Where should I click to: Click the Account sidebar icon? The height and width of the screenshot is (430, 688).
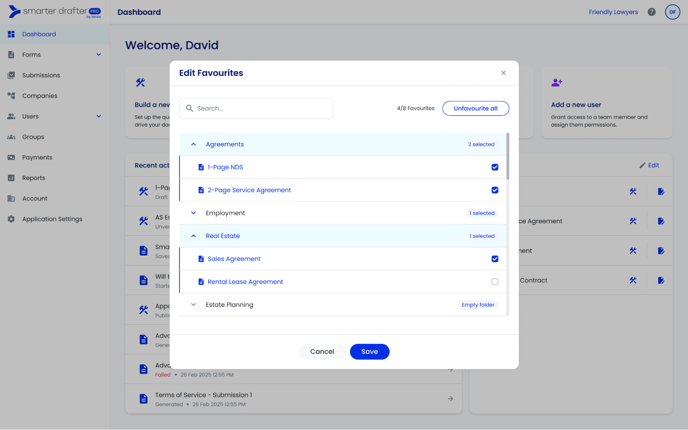pyautogui.click(x=11, y=198)
